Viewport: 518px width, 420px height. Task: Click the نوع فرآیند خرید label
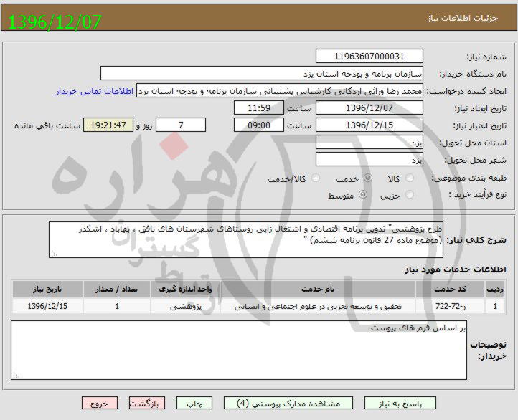(x=477, y=195)
